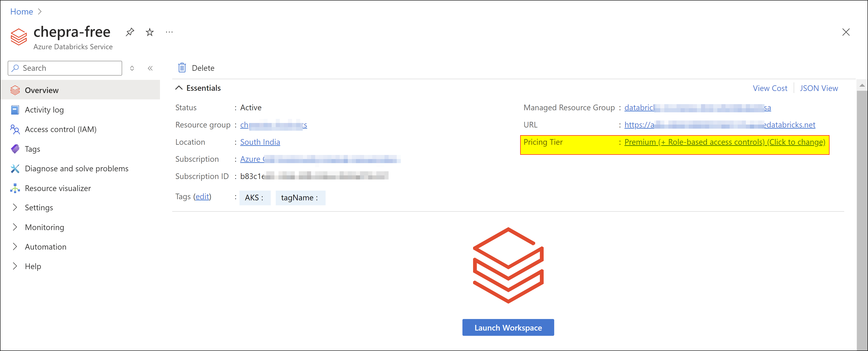Change Premium pricing tier link
The image size is (868, 351).
coord(725,142)
